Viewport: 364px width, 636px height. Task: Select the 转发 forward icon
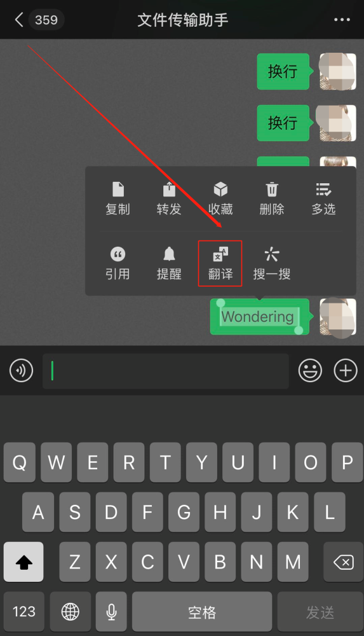[x=169, y=198]
